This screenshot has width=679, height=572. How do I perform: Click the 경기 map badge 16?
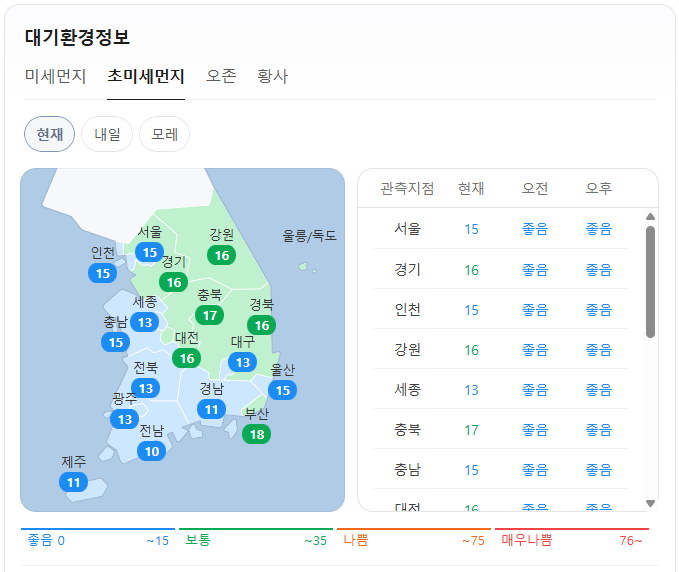[x=174, y=282]
